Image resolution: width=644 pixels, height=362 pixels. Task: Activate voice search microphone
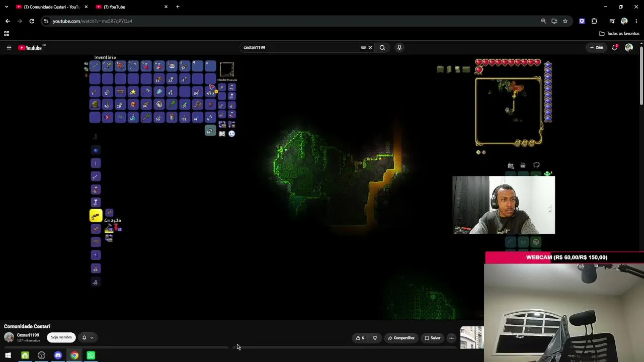[x=399, y=48]
